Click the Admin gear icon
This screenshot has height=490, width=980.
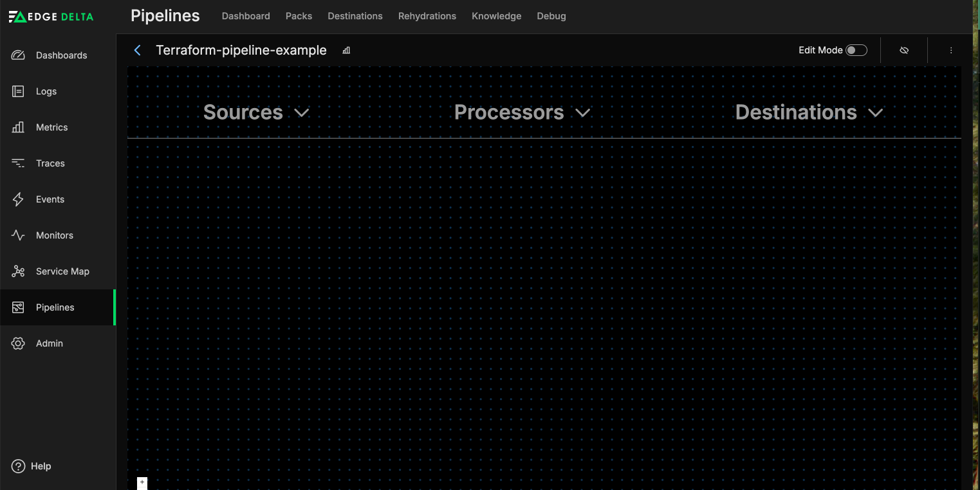click(x=18, y=343)
